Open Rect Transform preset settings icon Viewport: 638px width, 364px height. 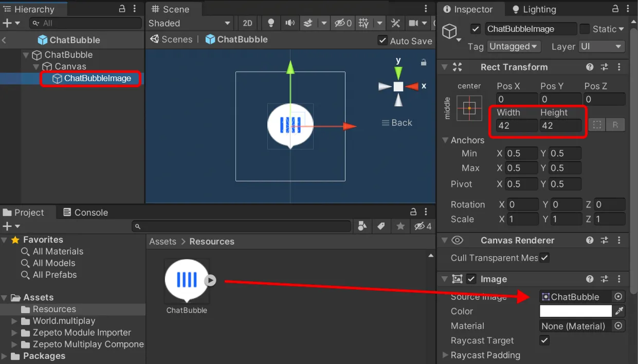[x=605, y=67]
